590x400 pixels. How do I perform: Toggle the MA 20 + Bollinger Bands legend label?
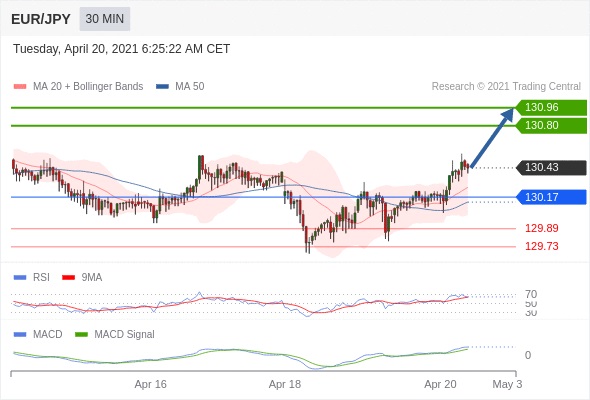click(88, 87)
